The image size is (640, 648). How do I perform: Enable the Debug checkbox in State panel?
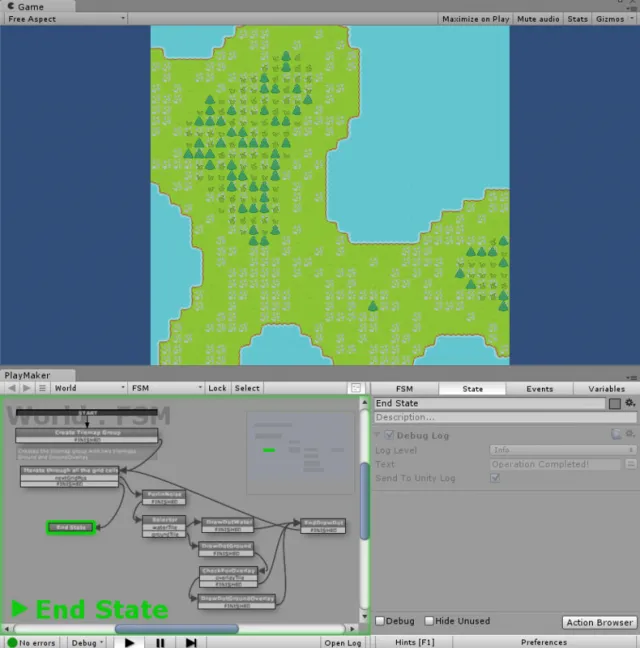pyautogui.click(x=380, y=621)
